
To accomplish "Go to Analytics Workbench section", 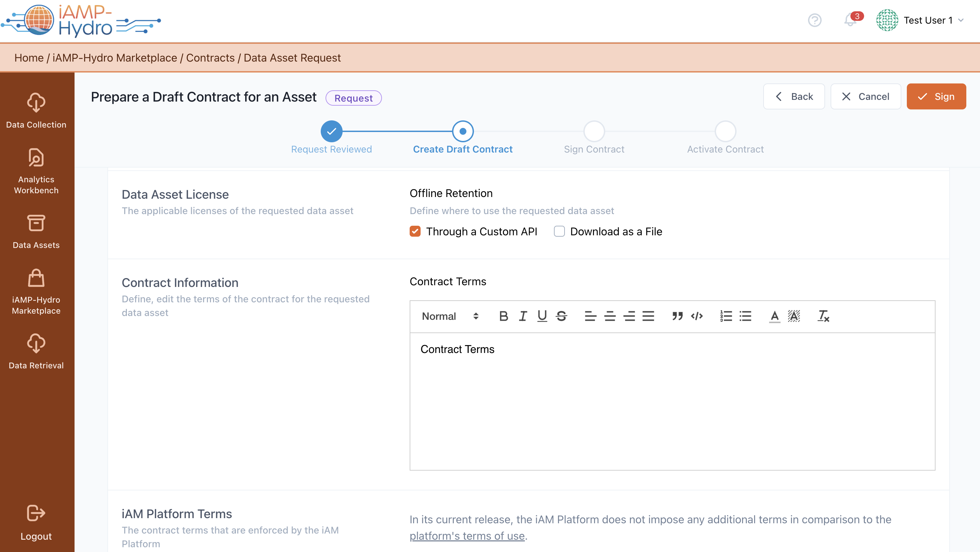I will click(36, 172).
